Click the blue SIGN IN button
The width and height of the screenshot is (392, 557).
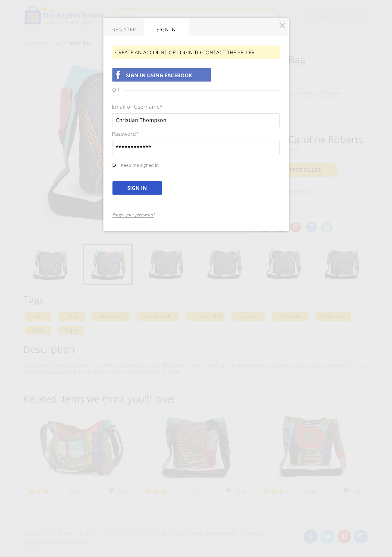137,188
